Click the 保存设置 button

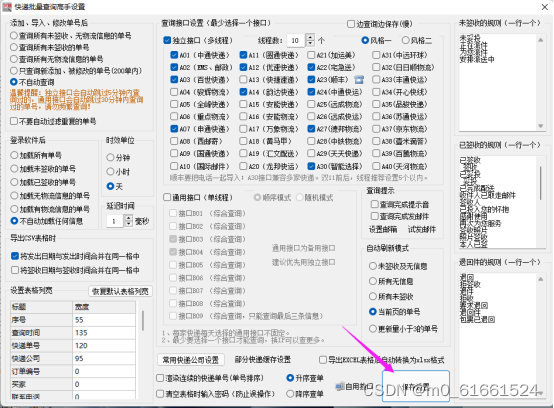tap(416, 386)
